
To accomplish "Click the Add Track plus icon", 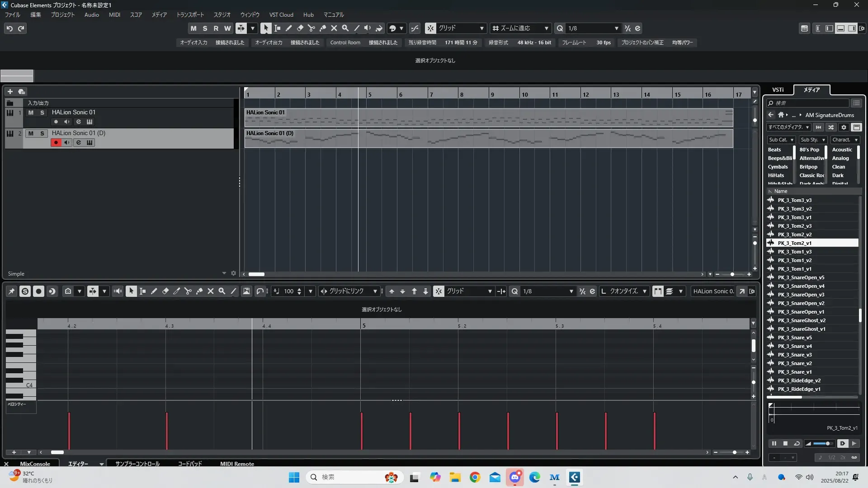I will (x=10, y=91).
